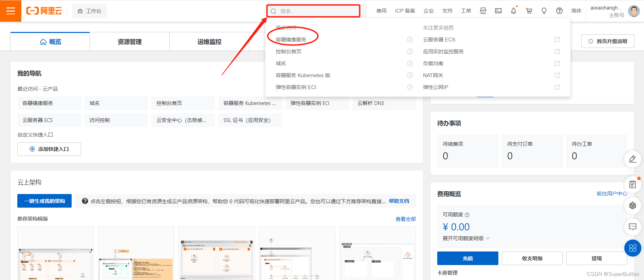Open the hamburger main menu
Screen dimensions: 644x280
[x=11, y=11]
